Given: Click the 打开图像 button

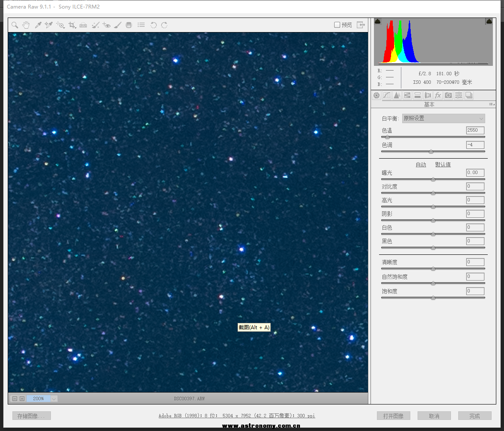Looking at the screenshot, I should [393, 416].
